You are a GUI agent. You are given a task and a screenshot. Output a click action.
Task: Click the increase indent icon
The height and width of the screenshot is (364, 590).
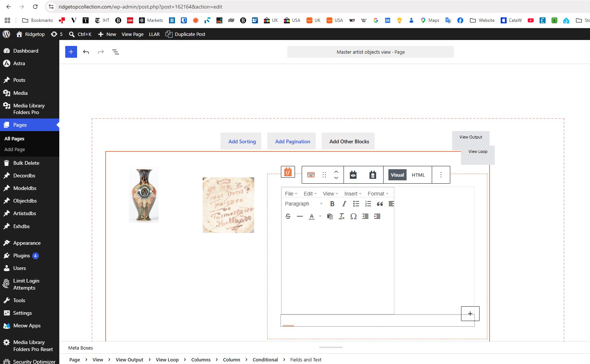(x=377, y=216)
